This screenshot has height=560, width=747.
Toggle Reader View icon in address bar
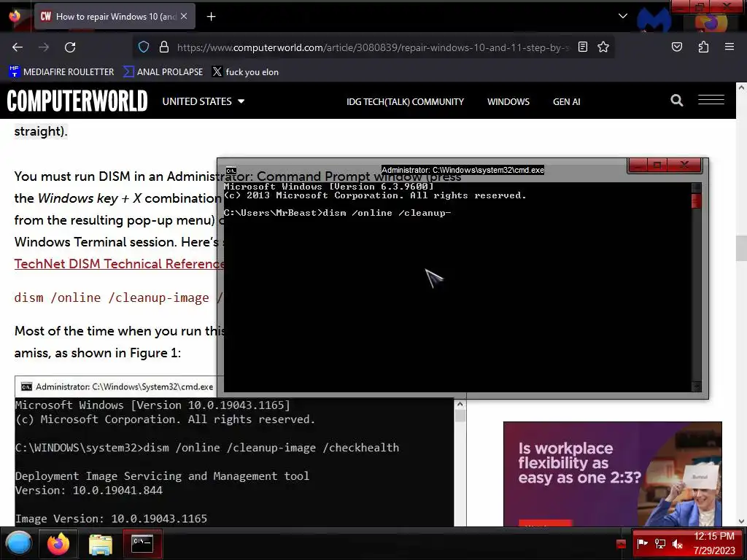583,47
